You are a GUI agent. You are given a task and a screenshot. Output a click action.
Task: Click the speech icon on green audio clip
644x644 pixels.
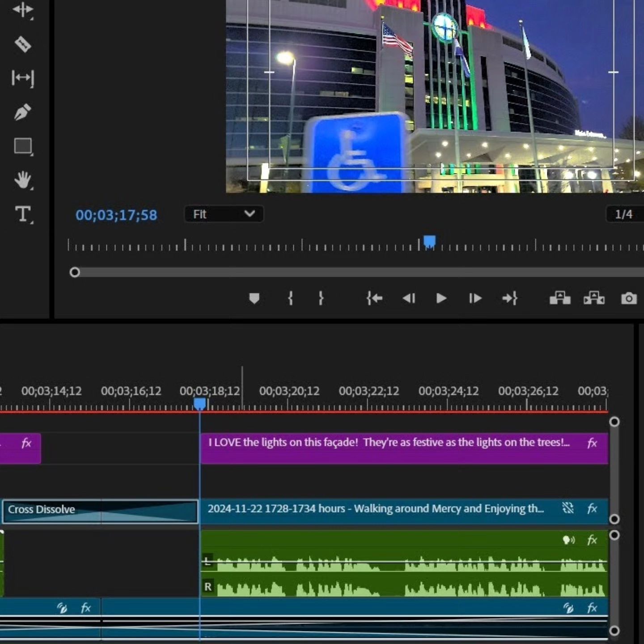pos(568,540)
